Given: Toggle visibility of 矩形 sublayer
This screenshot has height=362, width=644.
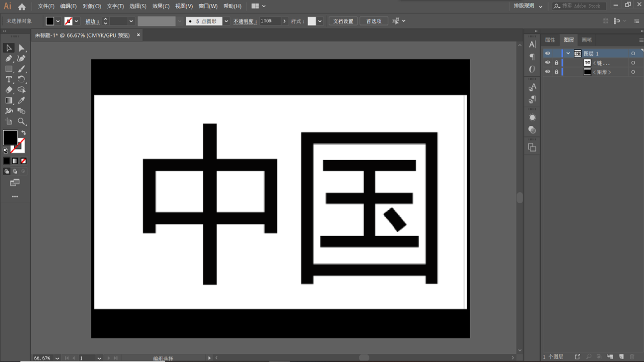Looking at the screenshot, I should point(547,72).
